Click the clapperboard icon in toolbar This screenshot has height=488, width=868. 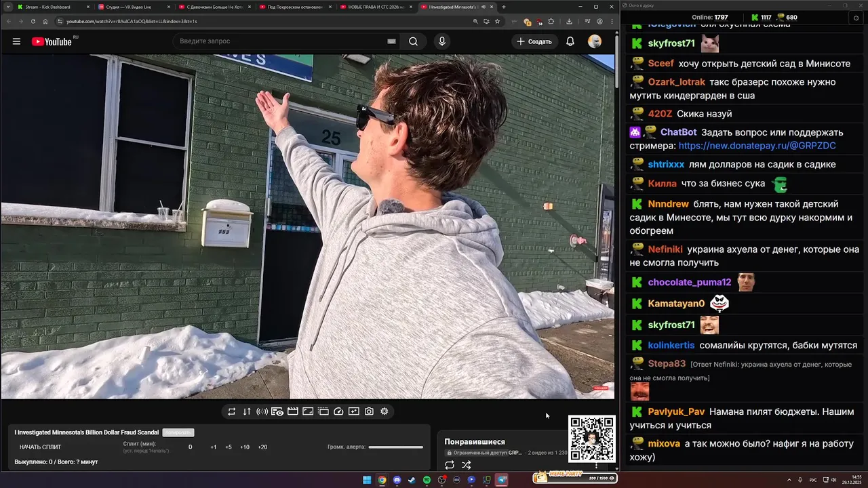293,411
